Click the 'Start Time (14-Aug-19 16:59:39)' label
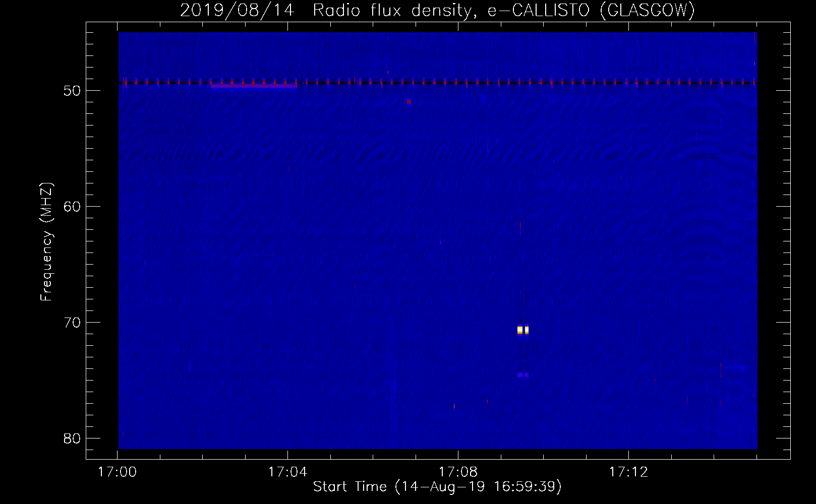 437,487
